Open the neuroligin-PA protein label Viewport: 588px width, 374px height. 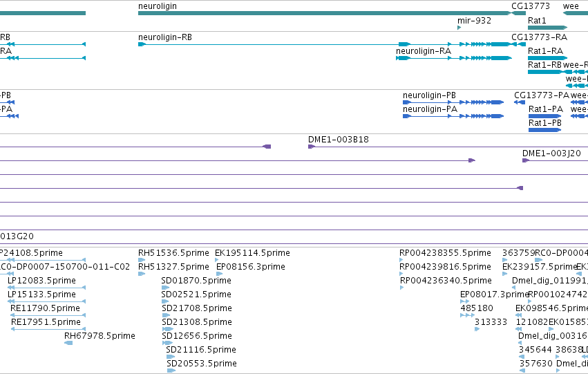pos(430,109)
